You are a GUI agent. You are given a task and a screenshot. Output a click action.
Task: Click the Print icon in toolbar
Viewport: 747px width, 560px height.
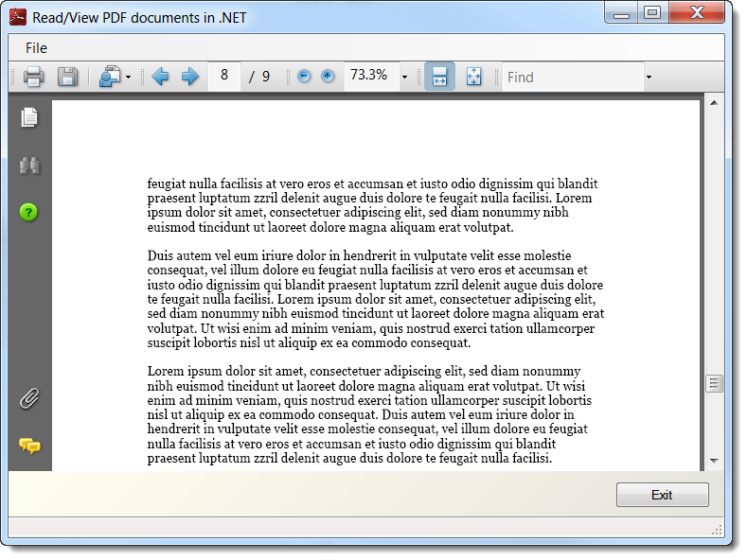pyautogui.click(x=33, y=77)
